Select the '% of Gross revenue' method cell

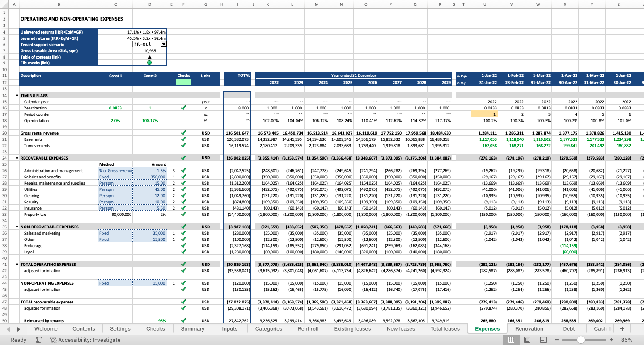coord(115,171)
